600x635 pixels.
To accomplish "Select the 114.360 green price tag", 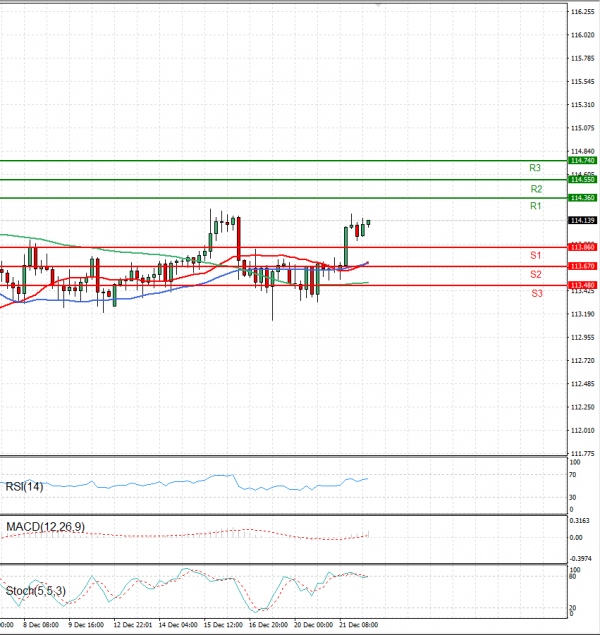I will (x=582, y=198).
